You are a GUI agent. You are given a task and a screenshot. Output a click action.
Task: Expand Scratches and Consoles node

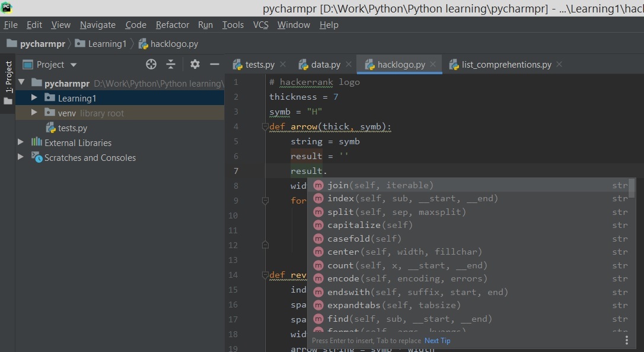[21, 157]
